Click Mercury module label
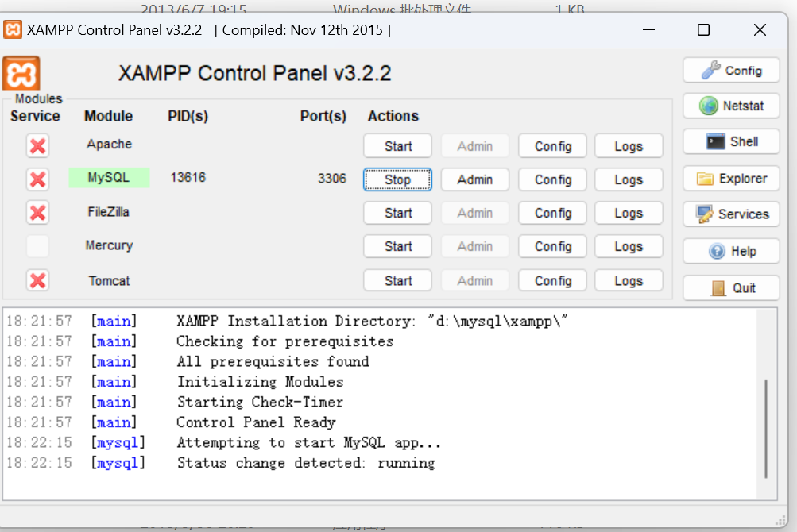Image resolution: width=797 pixels, height=532 pixels. click(109, 245)
